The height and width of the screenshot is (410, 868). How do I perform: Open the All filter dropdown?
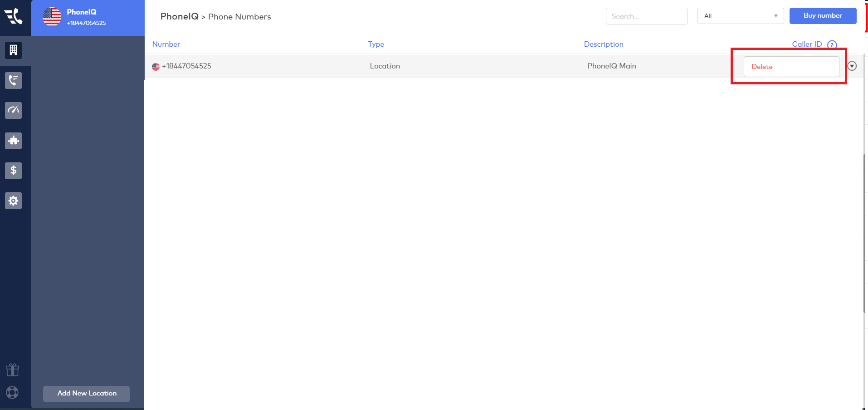pos(741,16)
